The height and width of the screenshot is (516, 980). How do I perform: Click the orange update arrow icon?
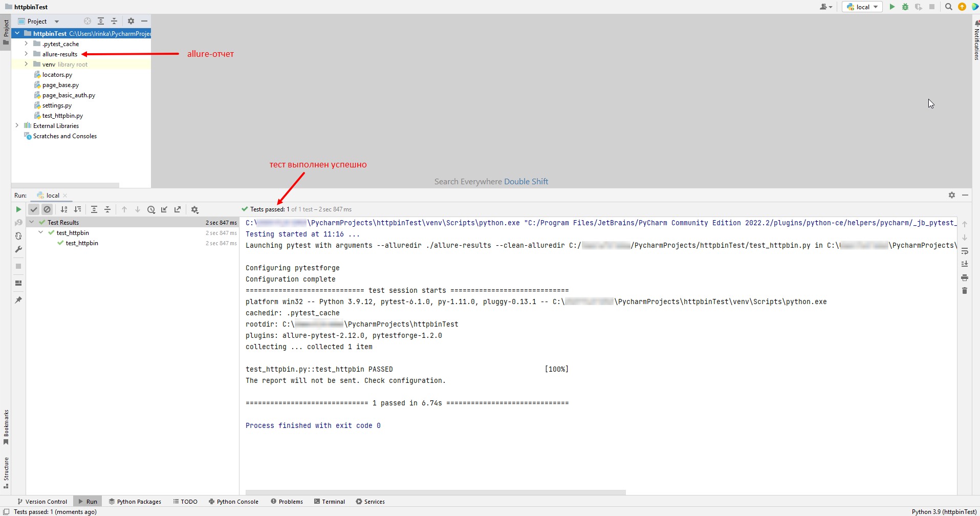pyautogui.click(x=962, y=7)
